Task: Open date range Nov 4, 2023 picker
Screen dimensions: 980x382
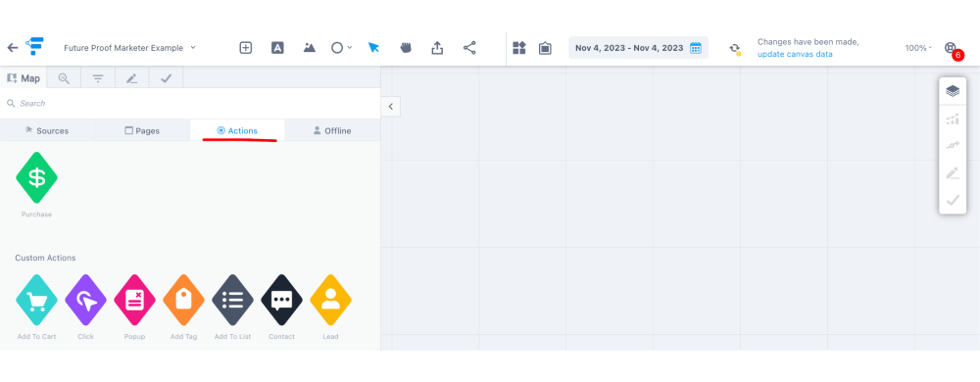Action: tap(638, 48)
